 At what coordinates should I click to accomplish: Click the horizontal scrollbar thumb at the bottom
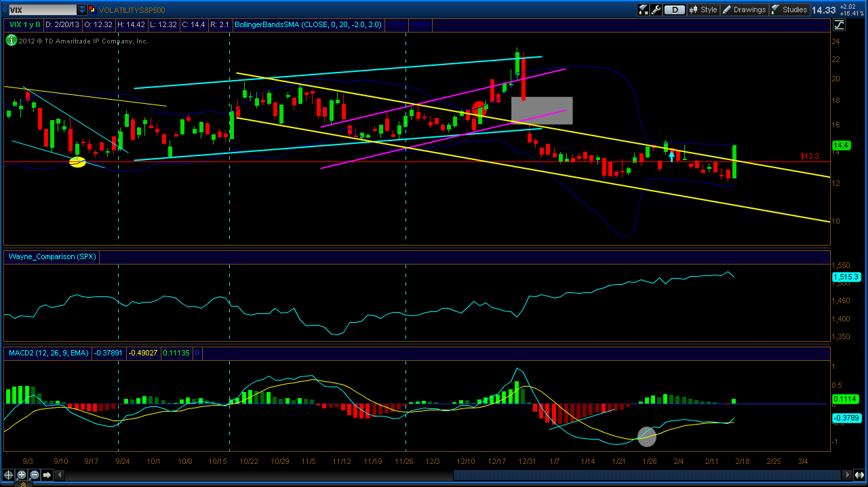(647, 475)
